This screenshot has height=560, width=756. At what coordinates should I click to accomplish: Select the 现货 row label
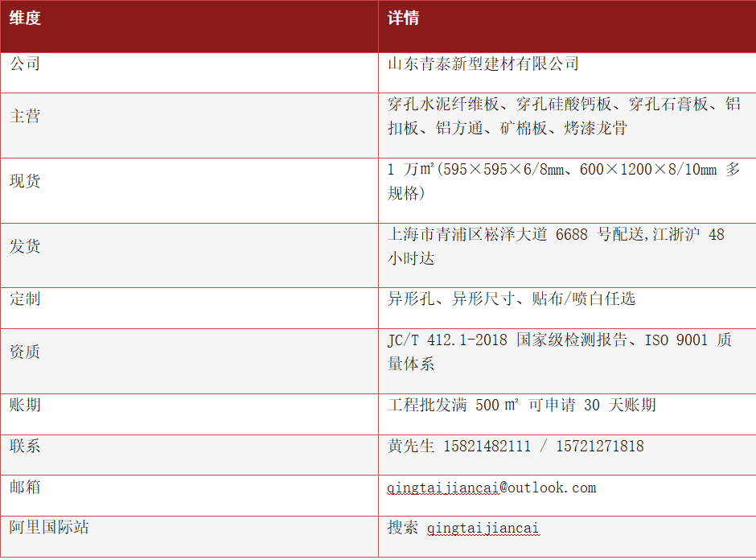(25, 181)
